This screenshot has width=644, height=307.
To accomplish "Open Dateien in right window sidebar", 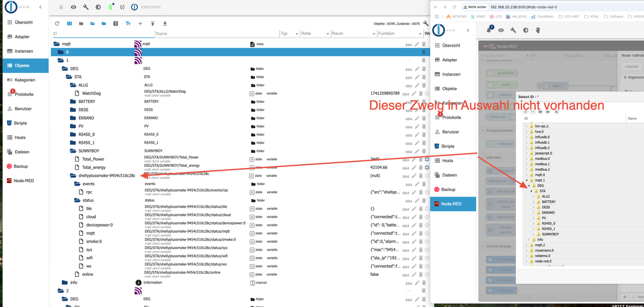I will 453,175.
